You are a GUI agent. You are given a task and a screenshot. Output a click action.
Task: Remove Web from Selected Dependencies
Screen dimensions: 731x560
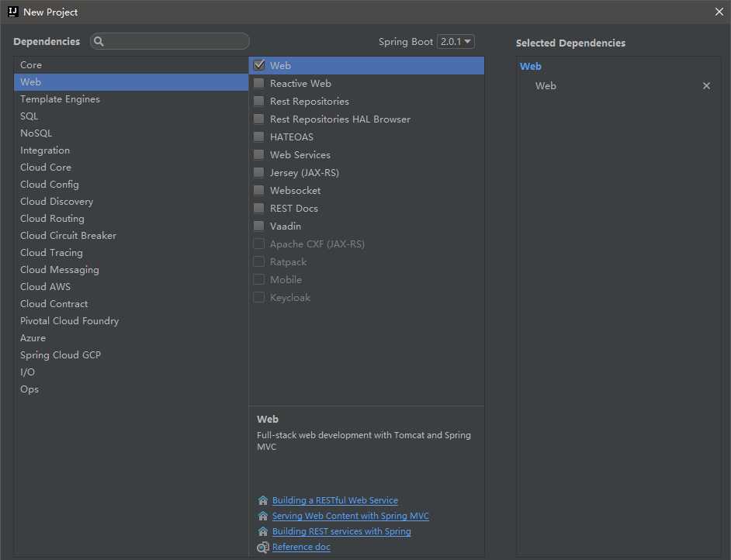706,86
